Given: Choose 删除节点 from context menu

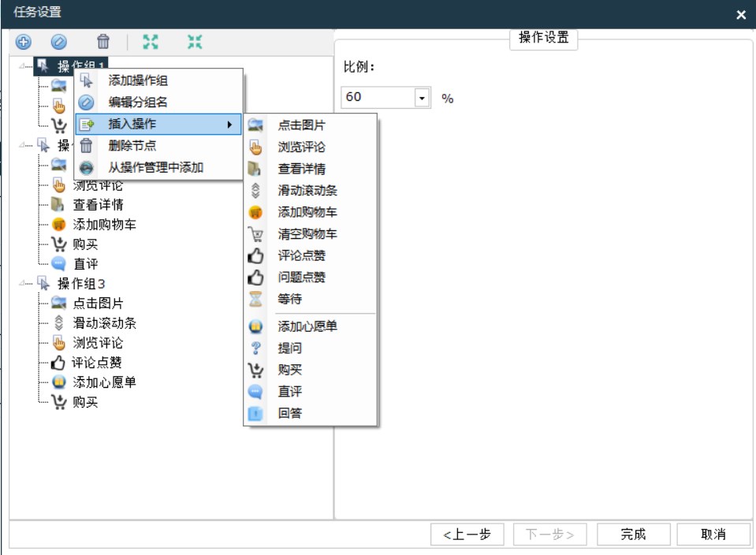Looking at the screenshot, I should click(x=158, y=146).
